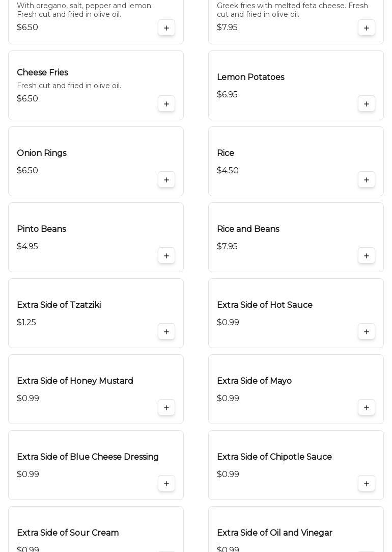This screenshot has height=552, width=392.
Task: Open the Cheese Fries item title
Action: tap(42, 73)
